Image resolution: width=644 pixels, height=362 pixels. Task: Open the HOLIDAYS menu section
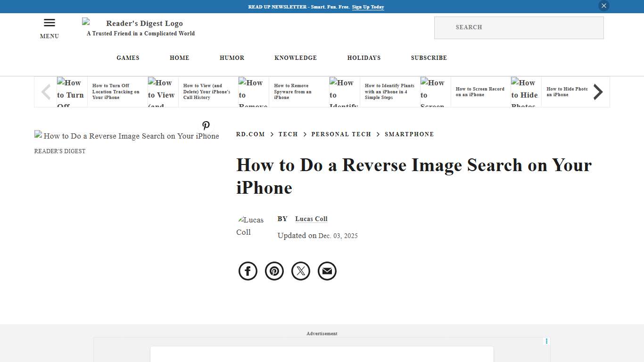point(364,58)
